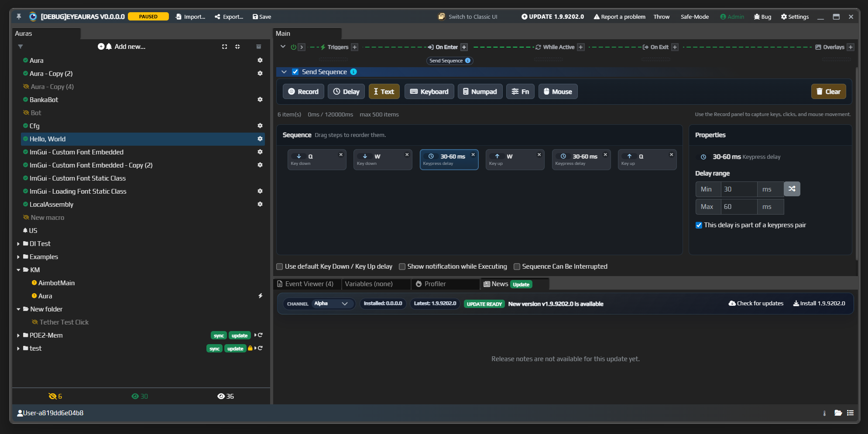Remove the first Q key down step
The image size is (868, 434).
tap(341, 154)
